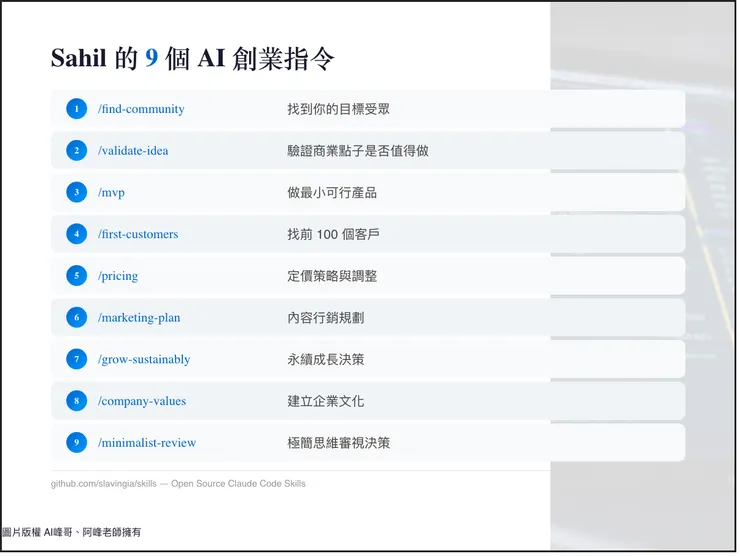Screen dimensions: 740x556
Task: Click the blue number 5 badge
Action: (x=76, y=276)
